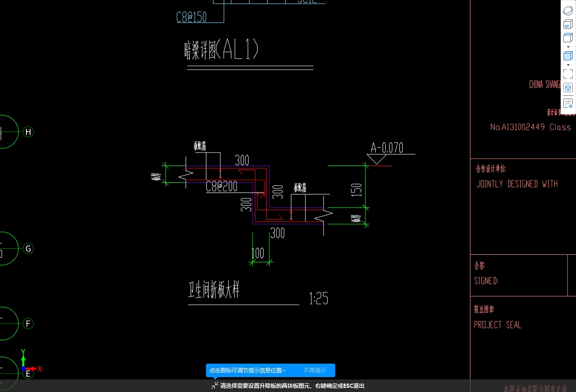Click the 会签 label
The image size is (576, 392).
click(479, 266)
